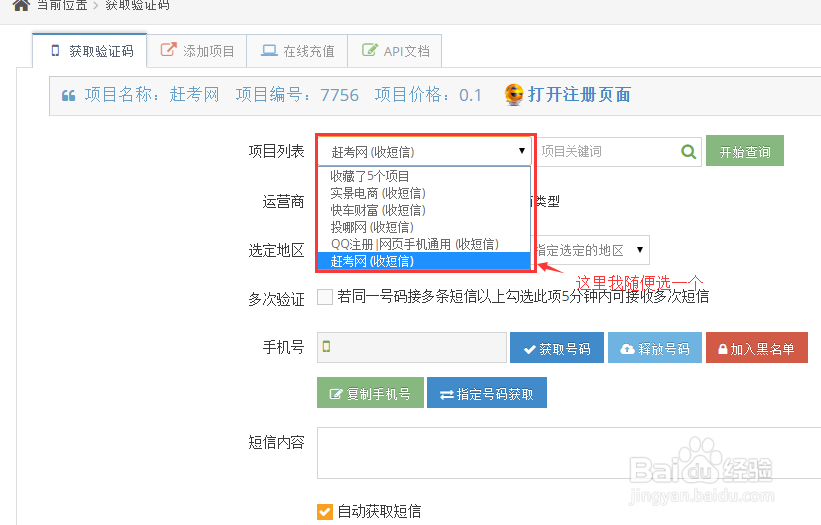This screenshot has height=525, width=821.
Task: Click the 加入黑名单 button
Action: (757, 349)
